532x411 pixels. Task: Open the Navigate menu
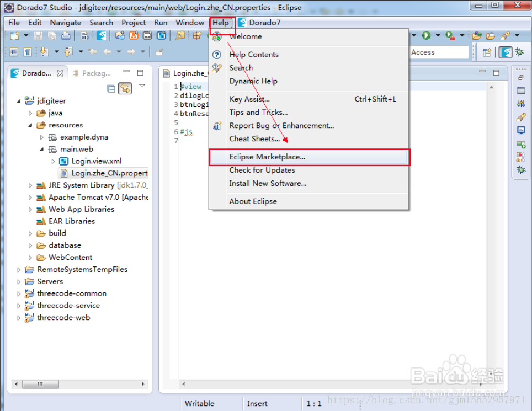tap(66, 23)
